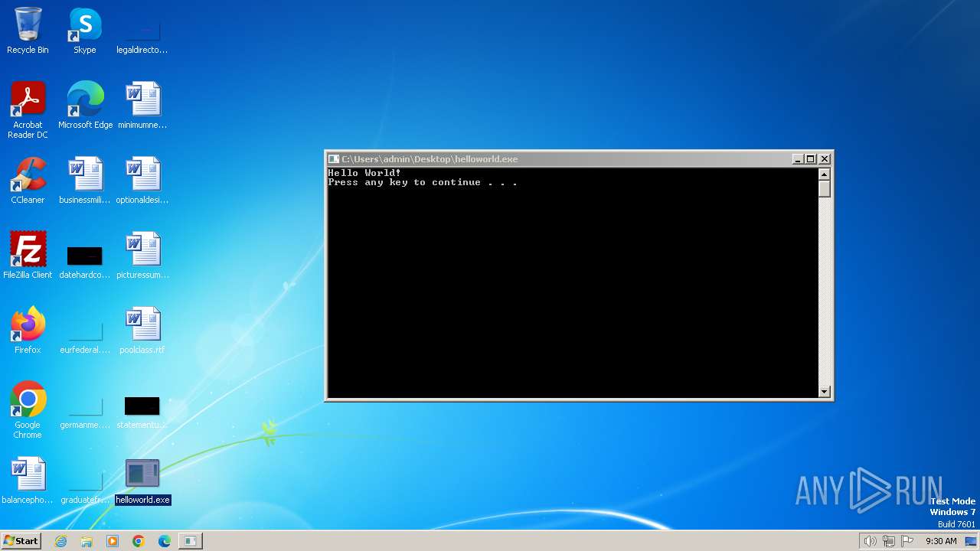Select the poolclass.rtf document
980x551 pixels.
tap(142, 331)
